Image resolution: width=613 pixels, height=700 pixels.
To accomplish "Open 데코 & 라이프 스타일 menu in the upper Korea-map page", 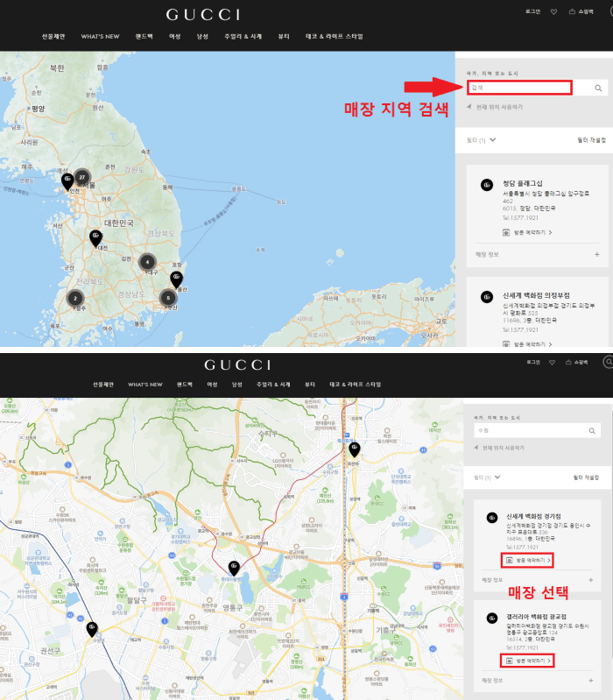I will click(x=335, y=37).
